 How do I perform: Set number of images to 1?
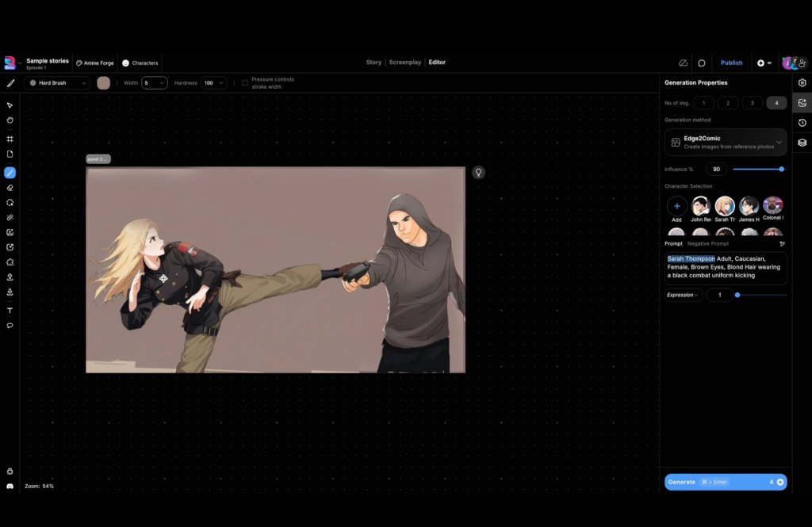coord(703,103)
